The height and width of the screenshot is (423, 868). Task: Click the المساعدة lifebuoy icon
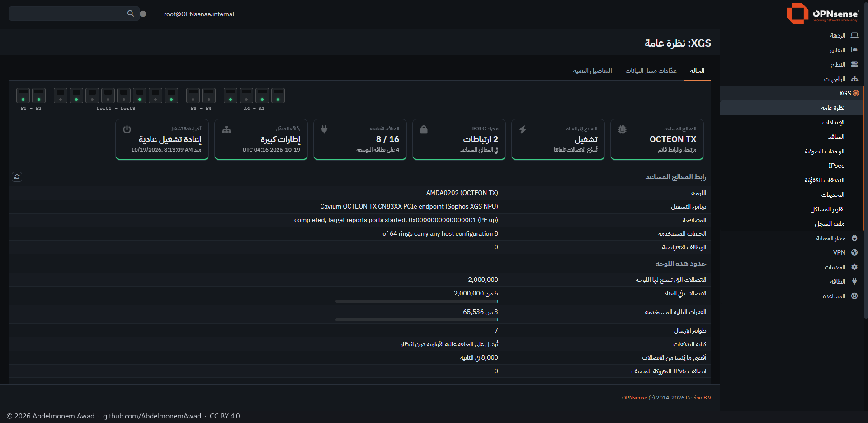tap(854, 296)
